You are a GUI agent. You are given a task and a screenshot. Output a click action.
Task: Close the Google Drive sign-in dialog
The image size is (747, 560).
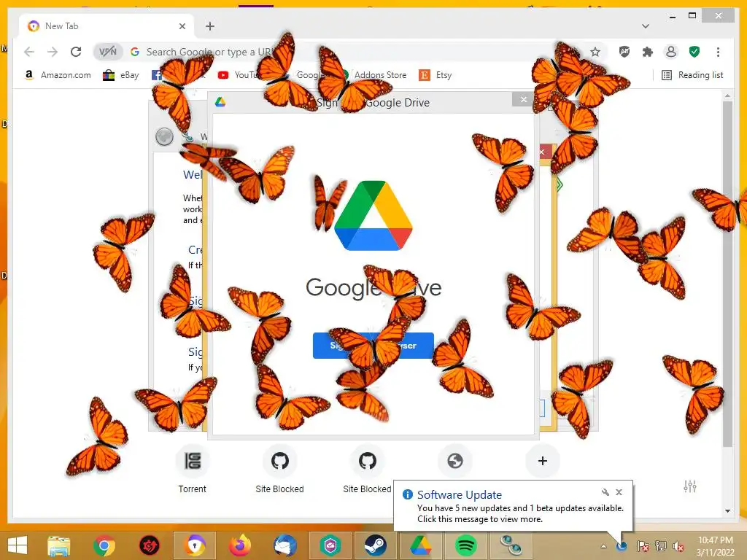(524, 99)
